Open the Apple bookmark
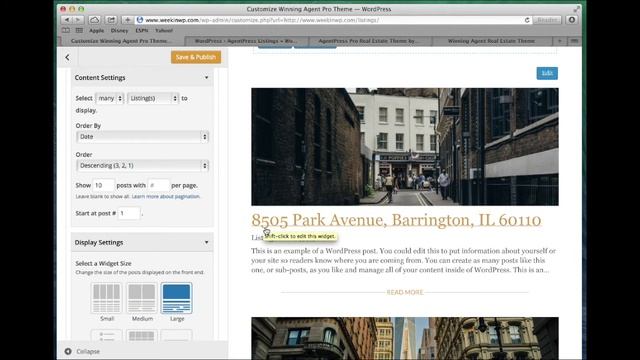Viewport: 640px width, 360px height. coord(97,31)
